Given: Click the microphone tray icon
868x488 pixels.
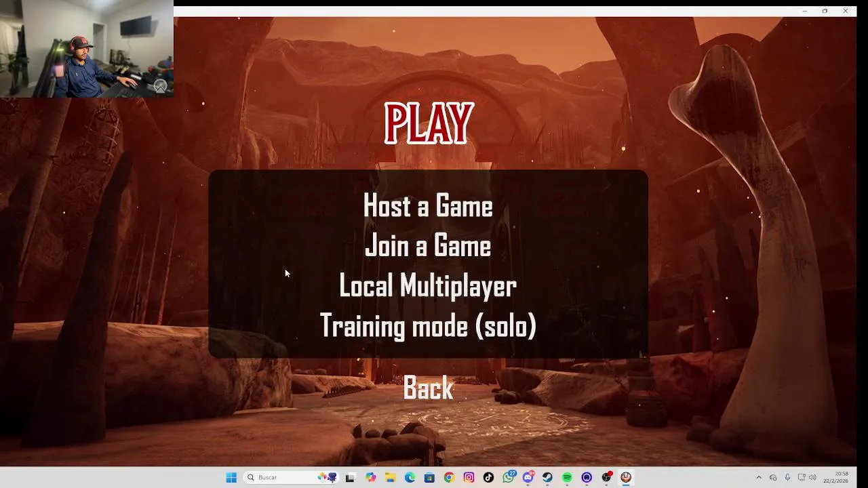Looking at the screenshot, I should (787, 477).
